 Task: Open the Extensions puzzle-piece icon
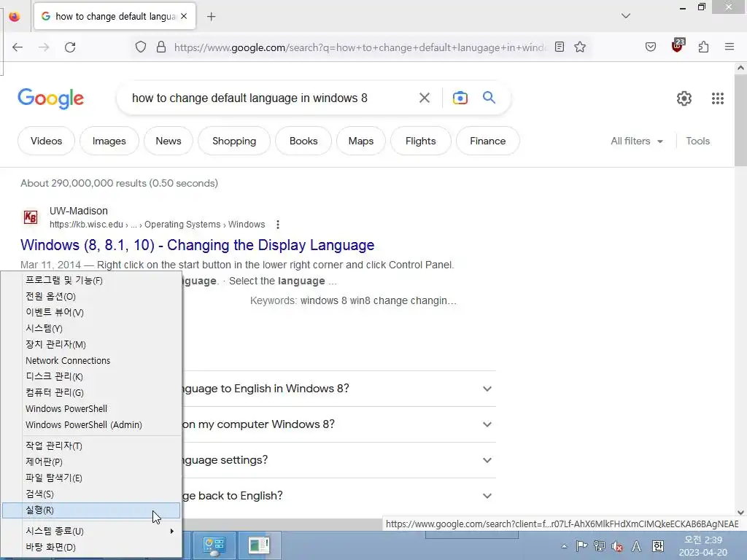pos(704,47)
